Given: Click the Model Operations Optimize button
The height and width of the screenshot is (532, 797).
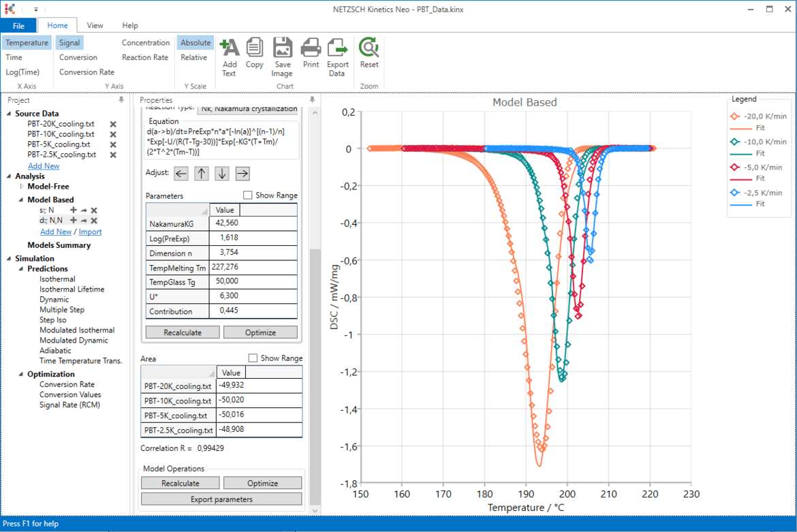Looking at the screenshot, I should (x=262, y=483).
